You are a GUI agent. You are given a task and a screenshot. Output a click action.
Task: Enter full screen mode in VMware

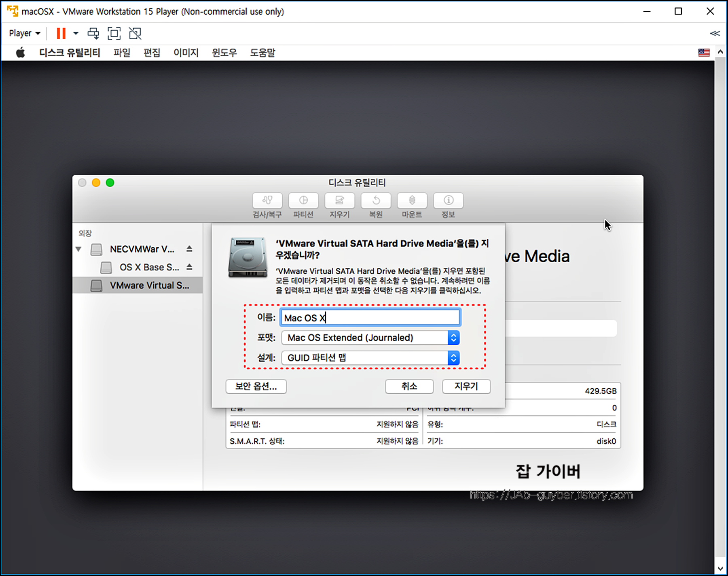(114, 33)
